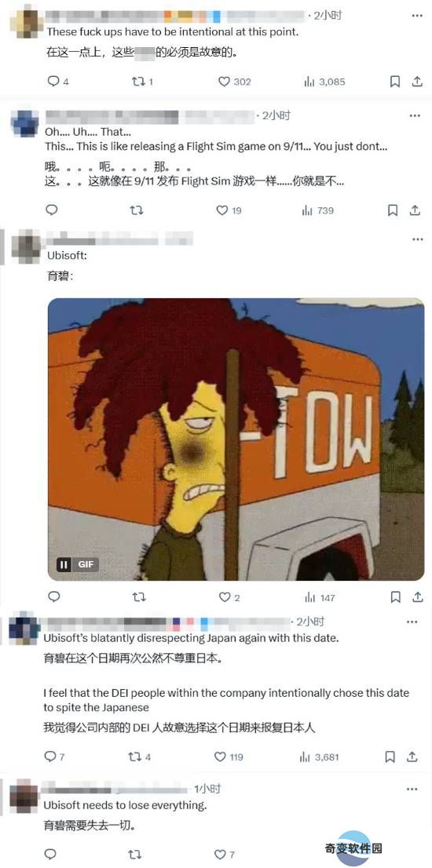Viewport: 432px width, 868px height.
Task: Open the Sideshow Bob GIF image
Action: [236, 439]
